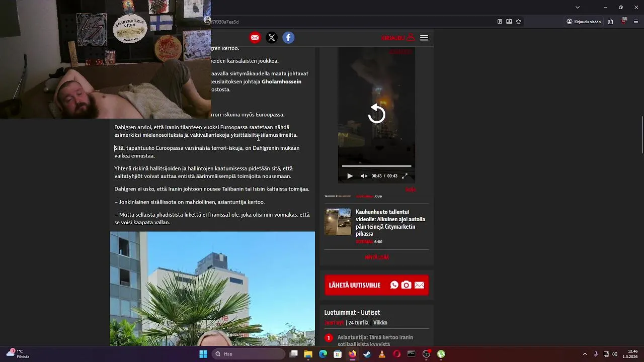This screenshot has height=362, width=644.
Task: Expand the list all tabs chevron
Action: [578, 7]
